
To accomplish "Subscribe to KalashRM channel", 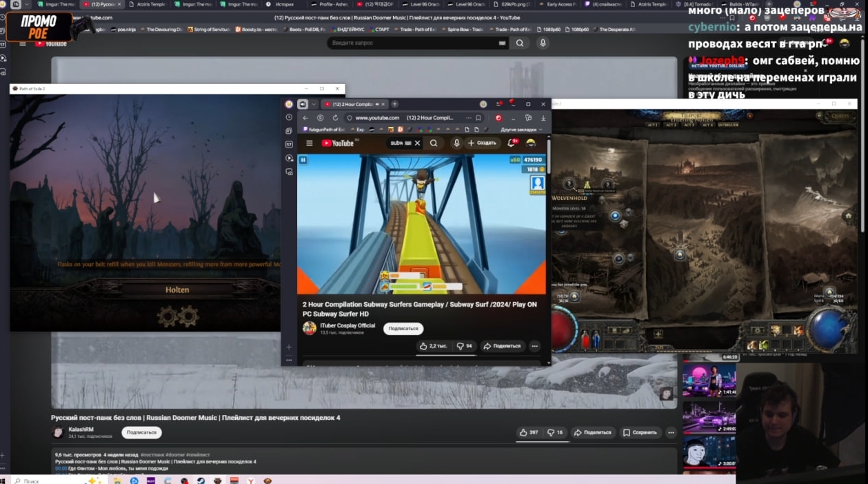I will (141, 432).
